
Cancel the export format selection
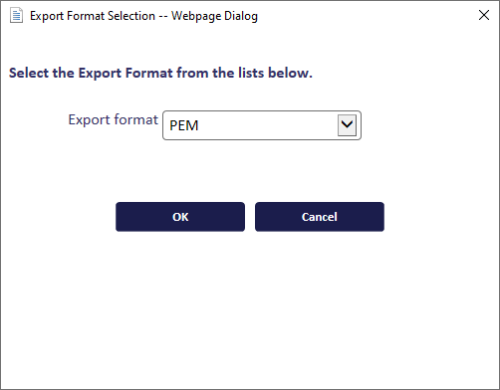pos(319,217)
